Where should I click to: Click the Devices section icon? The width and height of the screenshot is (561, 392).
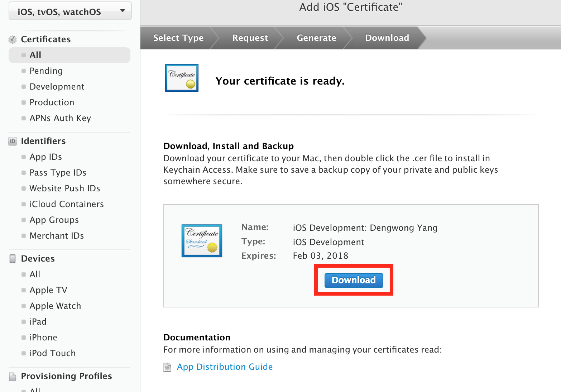(x=13, y=259)
